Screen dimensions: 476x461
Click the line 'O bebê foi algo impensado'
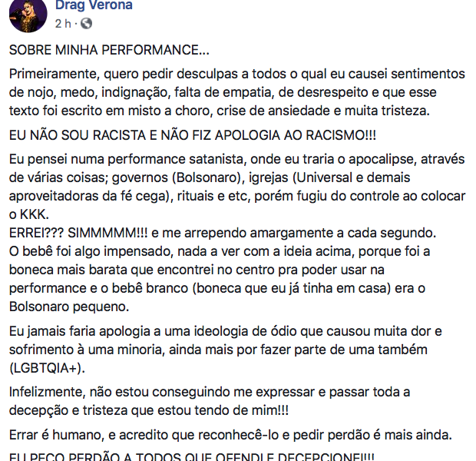pyautogui.click(x=220, y=251)
